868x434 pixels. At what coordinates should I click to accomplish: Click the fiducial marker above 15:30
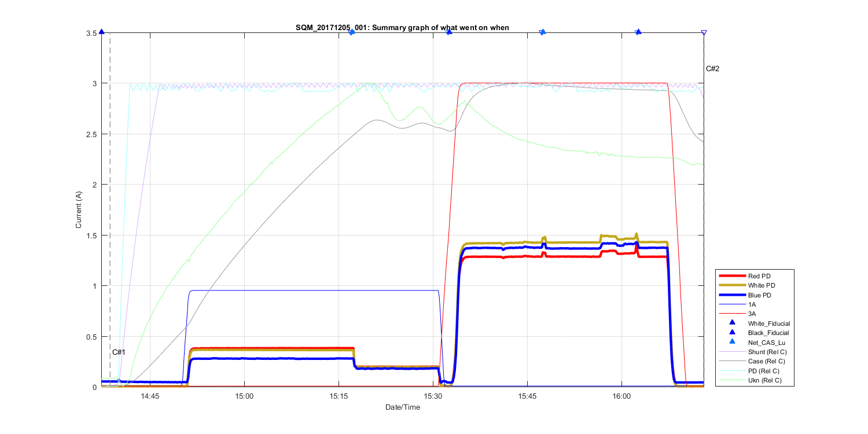(x=449, y=32)
